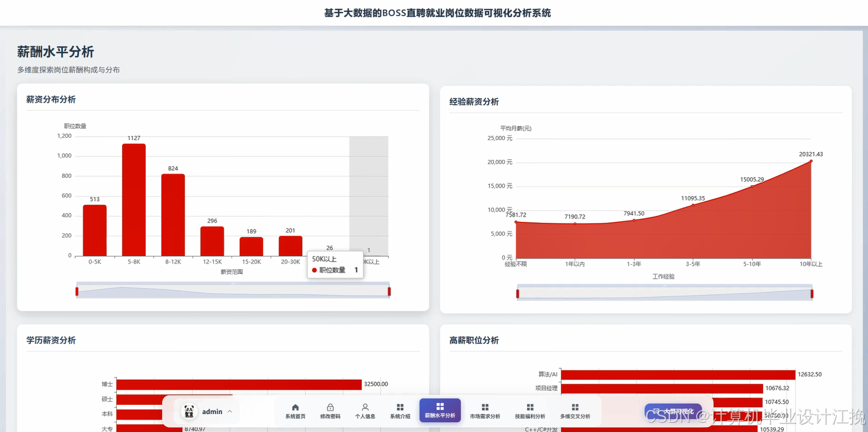Click the 薪资范围 axis title
Screen dimensions: 868x432
231,272
